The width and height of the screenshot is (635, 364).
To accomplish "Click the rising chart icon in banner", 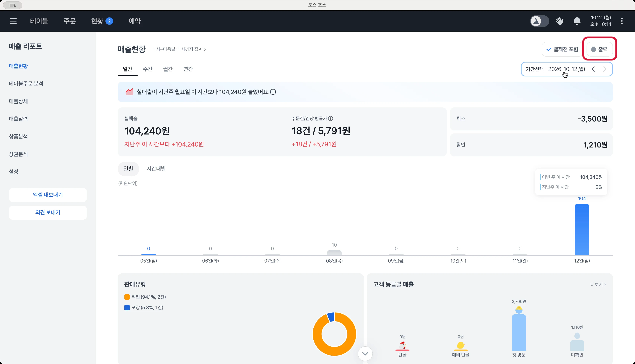I will pos(129,92).
